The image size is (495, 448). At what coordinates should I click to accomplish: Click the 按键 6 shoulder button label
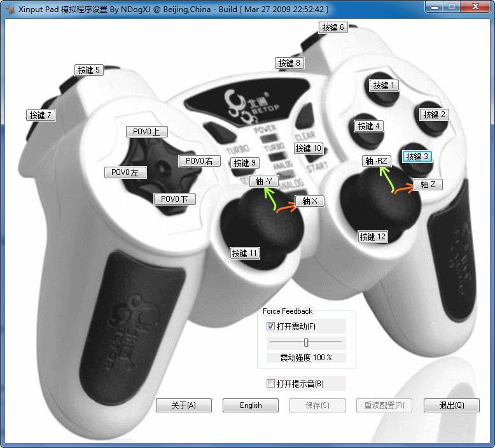pos(333,27)
